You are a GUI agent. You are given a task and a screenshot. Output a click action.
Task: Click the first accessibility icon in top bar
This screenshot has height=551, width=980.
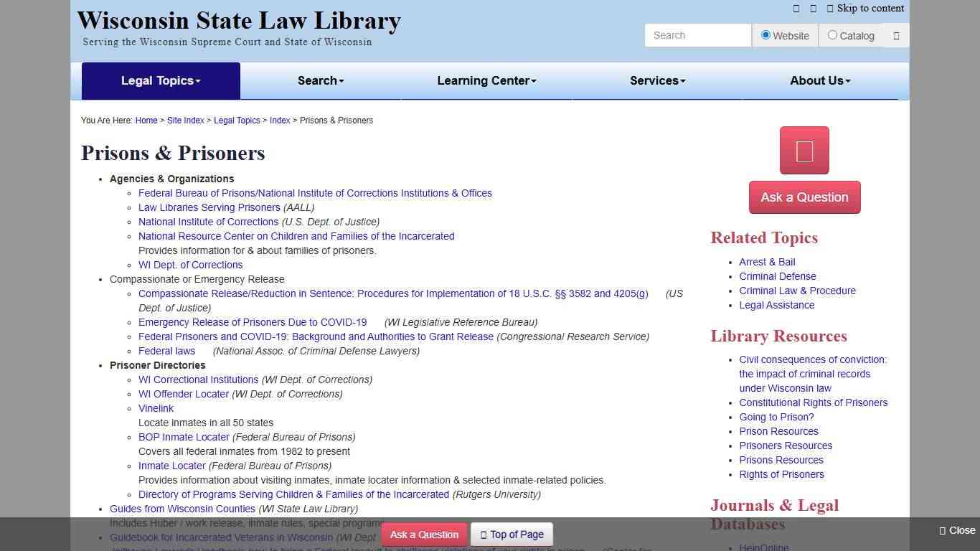pos(796,9)
